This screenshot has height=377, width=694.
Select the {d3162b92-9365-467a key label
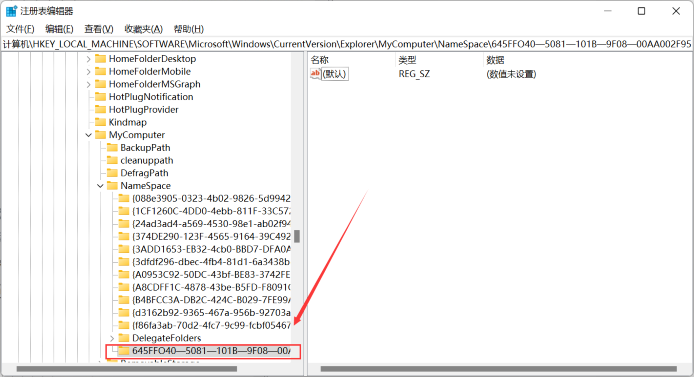(x=211, y=313)
